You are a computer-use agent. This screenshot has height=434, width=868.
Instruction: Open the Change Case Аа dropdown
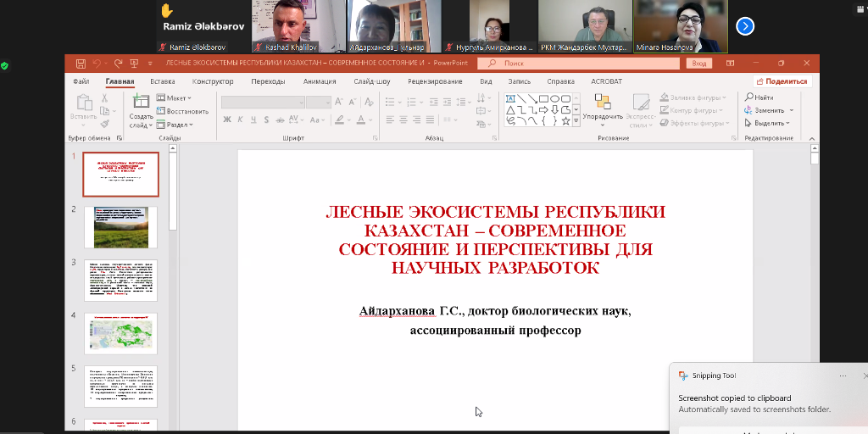click(x=318, y=120)
